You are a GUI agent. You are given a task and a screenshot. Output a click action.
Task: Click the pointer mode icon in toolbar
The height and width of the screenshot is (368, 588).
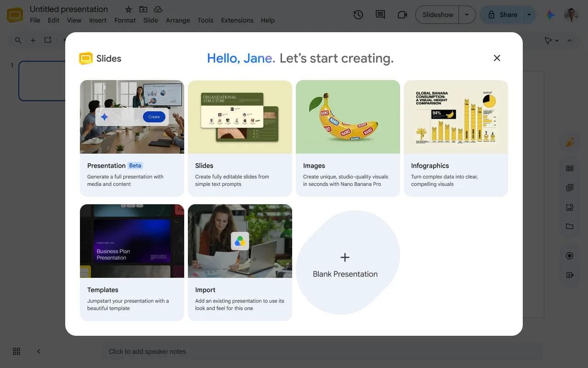tap(548, 40)
